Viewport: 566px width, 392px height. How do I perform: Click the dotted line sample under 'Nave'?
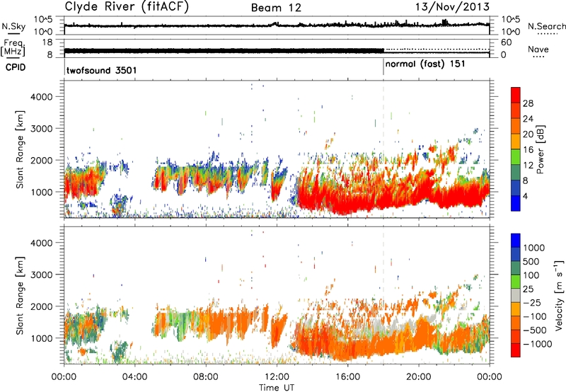pyautogui.click(x=538, y=57)
